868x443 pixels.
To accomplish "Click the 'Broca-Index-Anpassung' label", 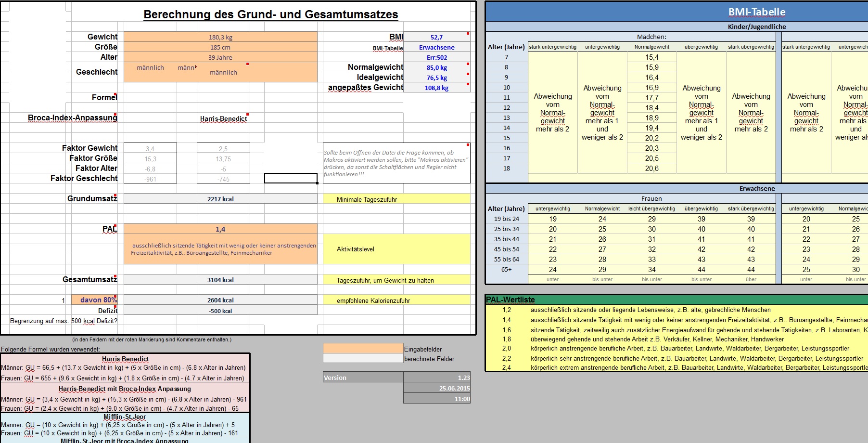I will [x=73, y=117].
